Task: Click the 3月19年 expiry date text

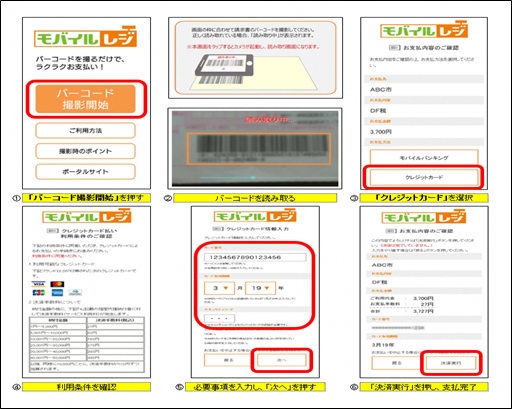Action: pyautogui.click(x=383, y=345)
